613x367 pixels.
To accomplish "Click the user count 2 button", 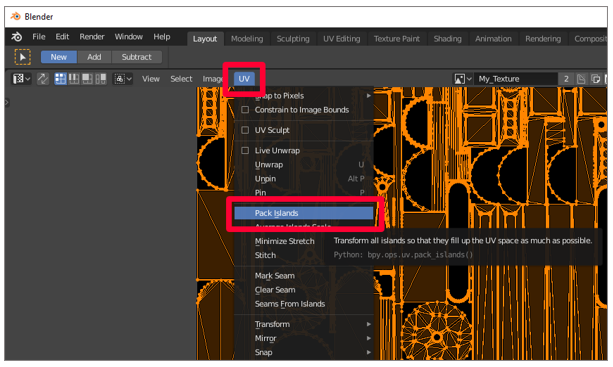I will pos(566,79).
